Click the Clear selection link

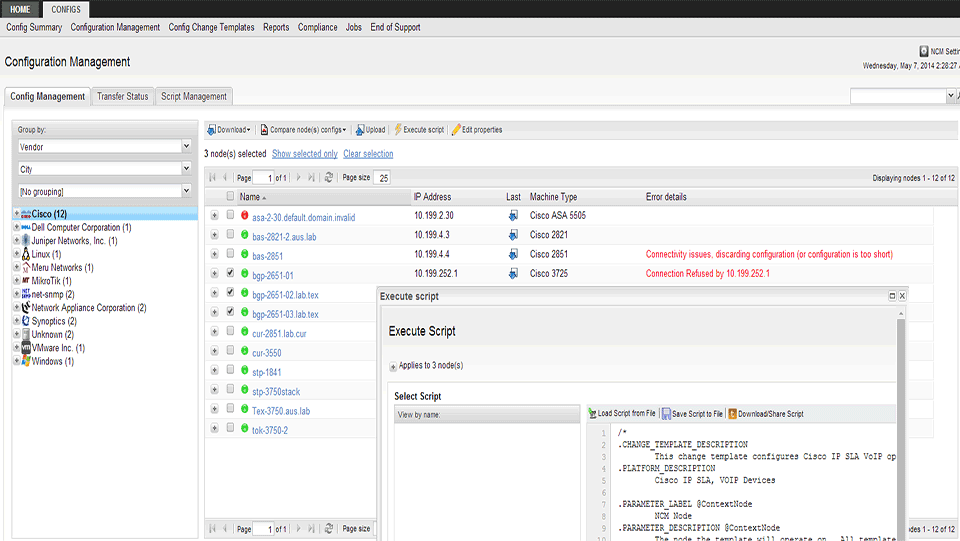coord(368,154)
